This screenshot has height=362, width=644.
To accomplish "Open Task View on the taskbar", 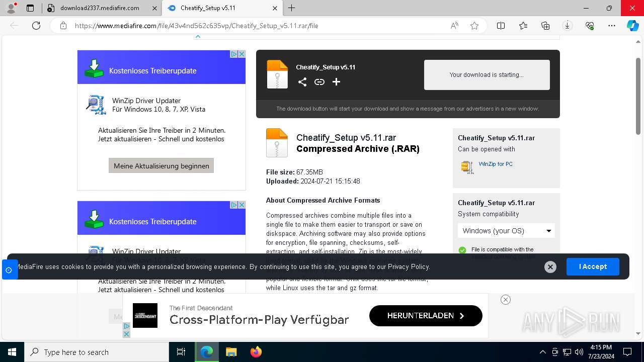I will (x=182, y=352).
